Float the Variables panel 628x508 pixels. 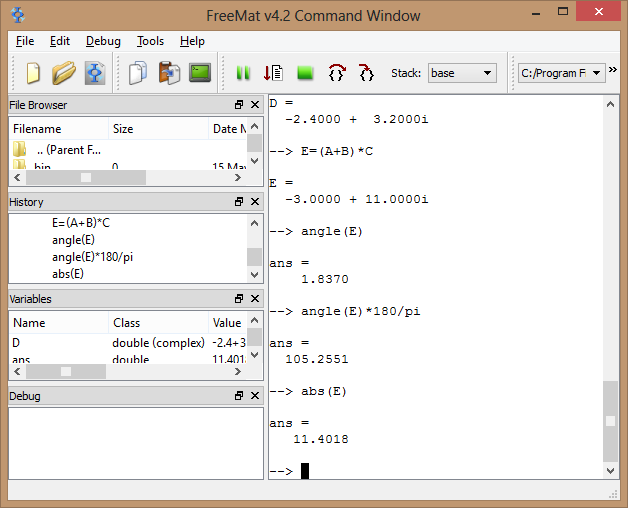click(x=239, y=298)
